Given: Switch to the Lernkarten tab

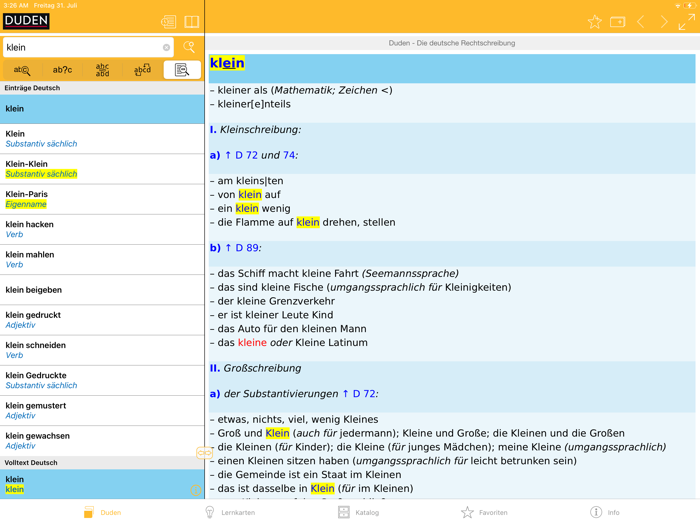Looking at the screenshot, I should [x=230, y=512].
